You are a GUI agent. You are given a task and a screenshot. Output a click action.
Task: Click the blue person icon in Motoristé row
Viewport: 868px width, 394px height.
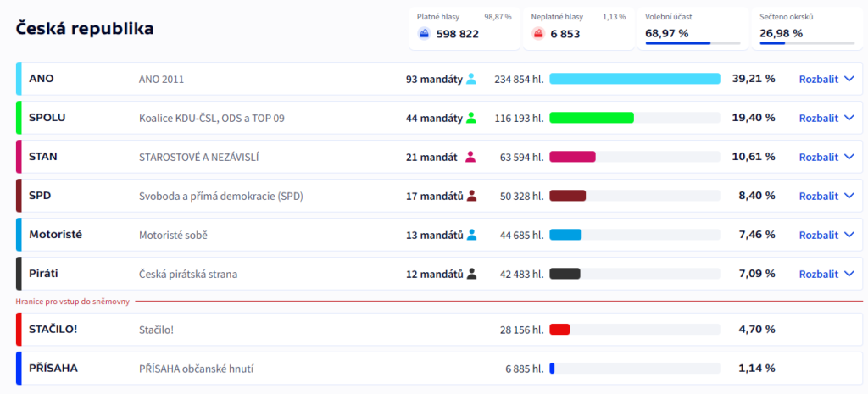[x=472, y=235]
